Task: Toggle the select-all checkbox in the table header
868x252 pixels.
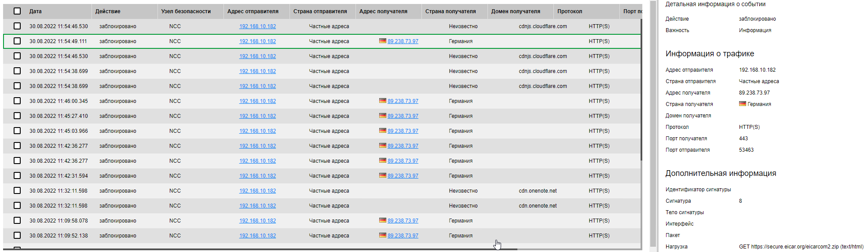Action: [17, 11]
